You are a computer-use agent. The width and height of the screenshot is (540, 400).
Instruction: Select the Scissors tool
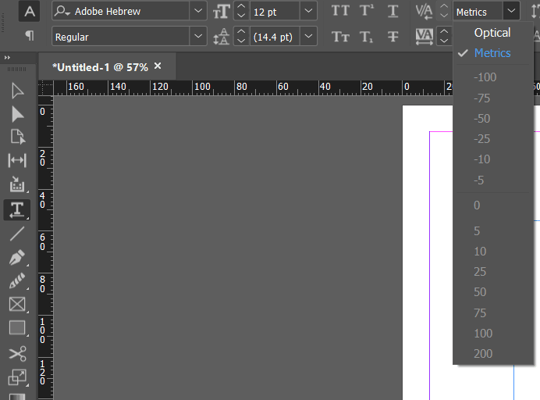point(17,353)
